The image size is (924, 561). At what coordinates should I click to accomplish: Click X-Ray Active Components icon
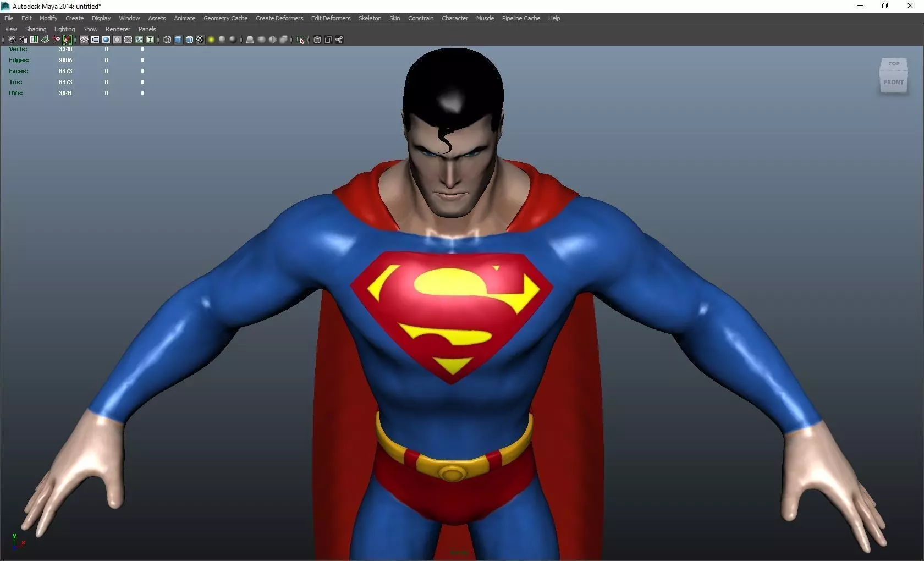328,40
